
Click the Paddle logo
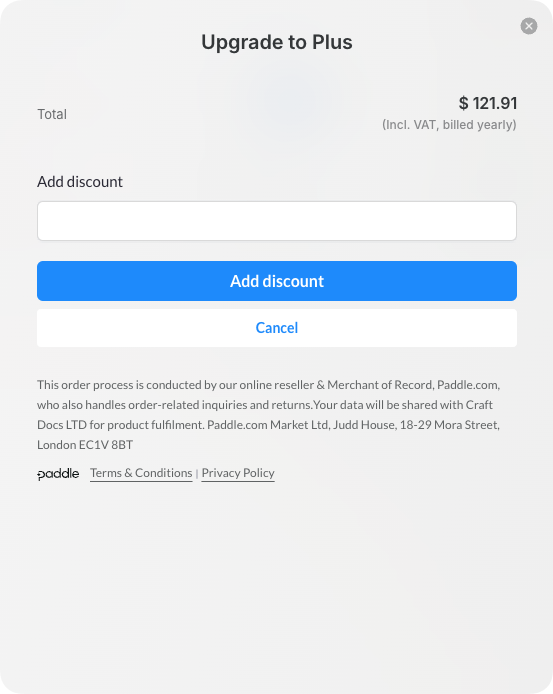point(58,474)
